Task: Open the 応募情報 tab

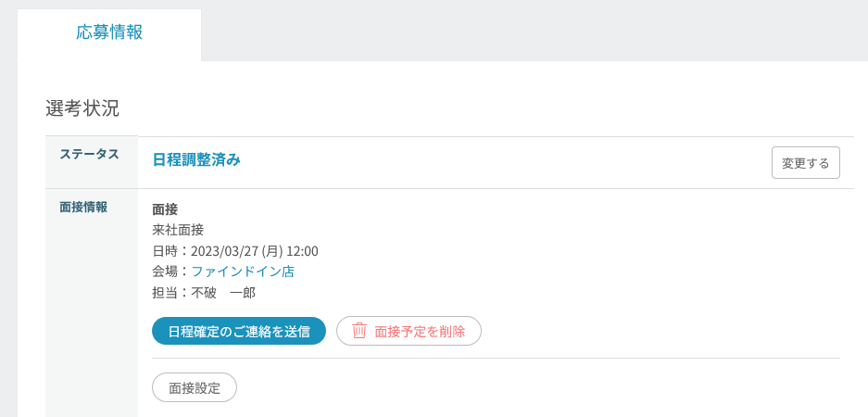Action: pyautogui.click(x=109, y=32)
